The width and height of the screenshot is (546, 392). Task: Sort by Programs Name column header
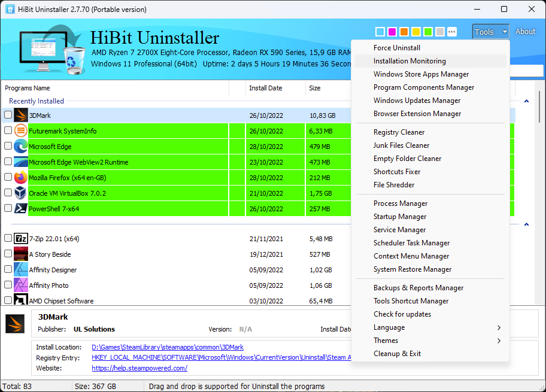click(115, 88)
